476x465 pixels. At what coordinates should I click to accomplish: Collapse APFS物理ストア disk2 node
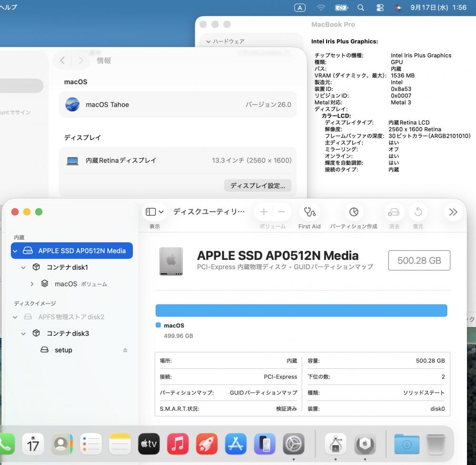[x=15, y=317]
